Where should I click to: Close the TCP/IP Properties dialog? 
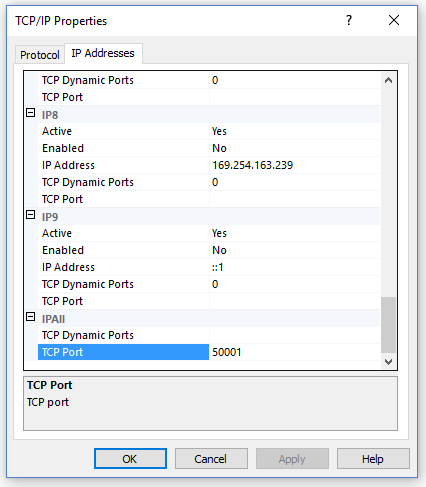(394, 20)
